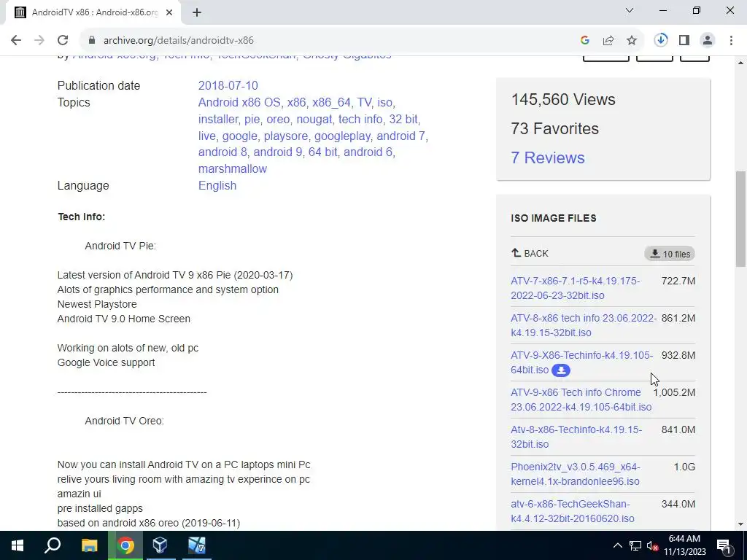Click the browser forward arrow
747x560 pixels.
click(39, 41)
